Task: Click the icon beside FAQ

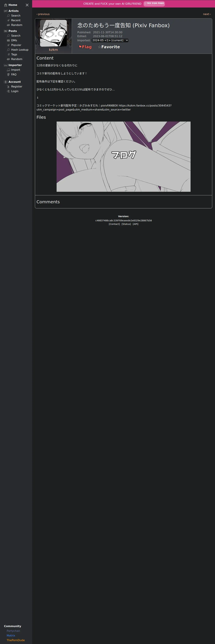Action: pos(9,75)
